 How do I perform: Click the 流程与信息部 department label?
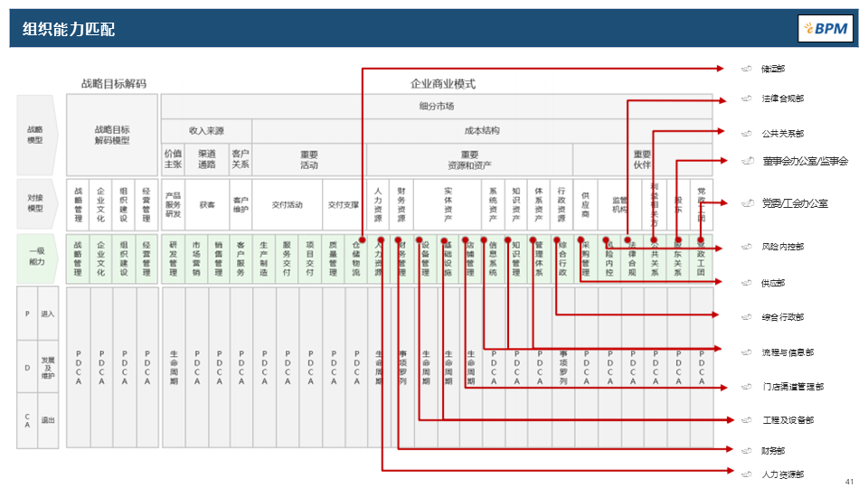(x=788, y=352)
